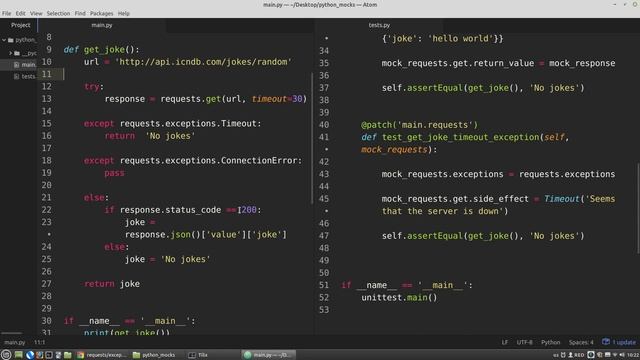Click 'unittest.main()' on line 52

[x=399, y=298]
